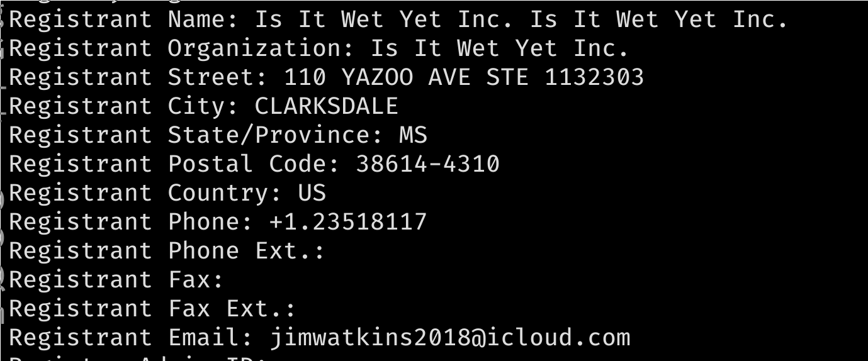Click the Registrant Country label
The width and height of the screenshot is (868, 361).
click(146, 193)
